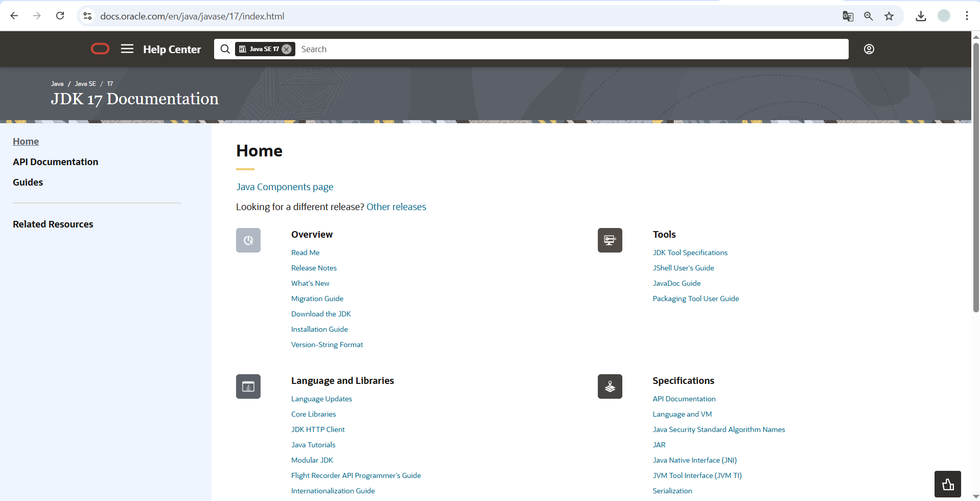The image size is (980, 501).
Task: Go back with the browser back arrow
Action: (14, 16)
